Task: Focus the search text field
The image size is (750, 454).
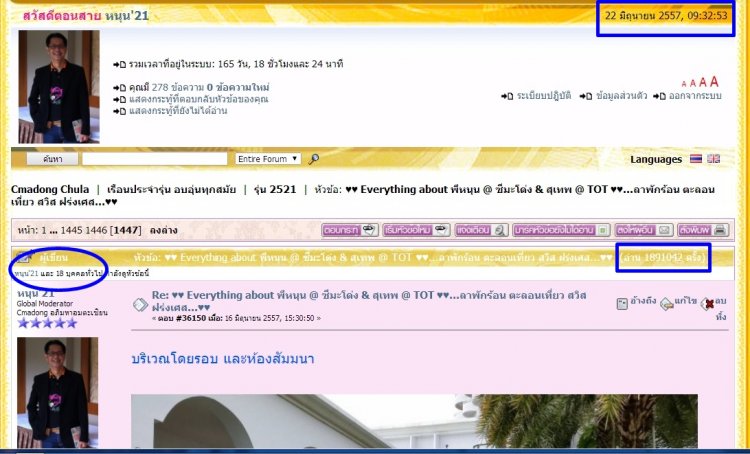Action: pos(154,159)
